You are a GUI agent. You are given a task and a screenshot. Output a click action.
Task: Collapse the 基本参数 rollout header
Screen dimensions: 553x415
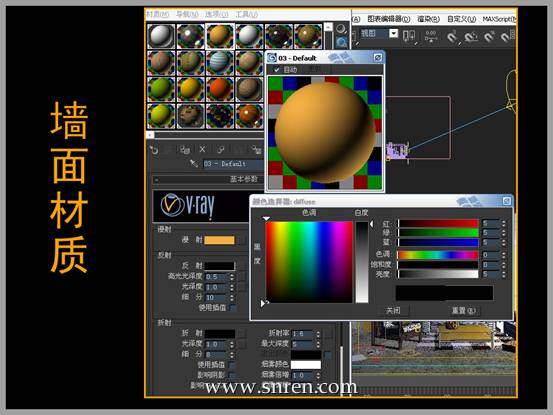[x=208, y=179]
